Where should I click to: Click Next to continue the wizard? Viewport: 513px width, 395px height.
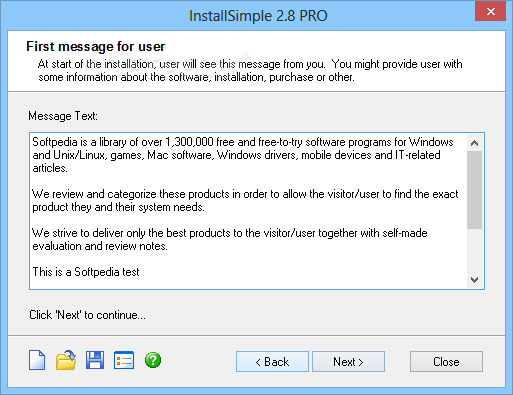348,361
